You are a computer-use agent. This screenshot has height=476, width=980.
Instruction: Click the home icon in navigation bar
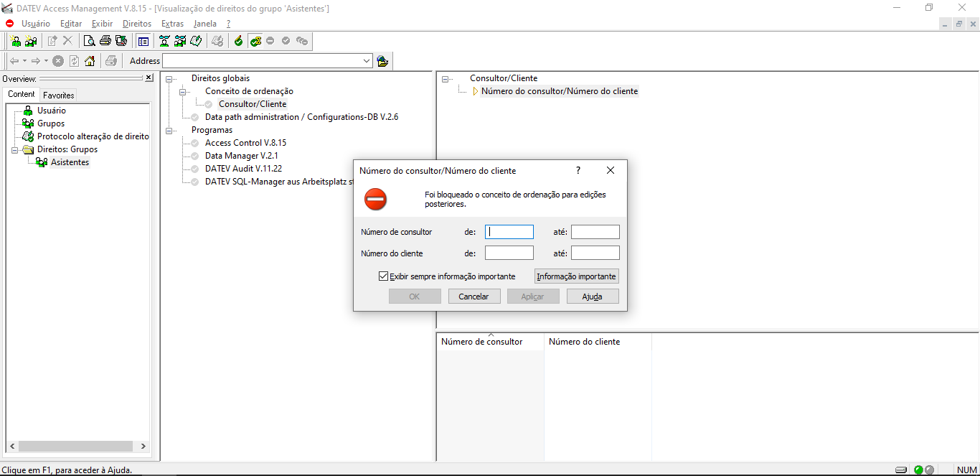90,61
